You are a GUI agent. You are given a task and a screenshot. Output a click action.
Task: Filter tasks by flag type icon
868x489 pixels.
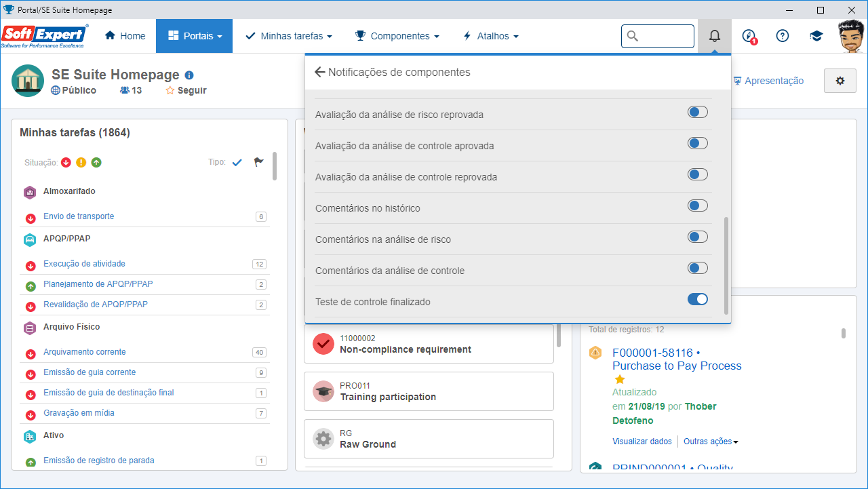[x=258, y=162]
